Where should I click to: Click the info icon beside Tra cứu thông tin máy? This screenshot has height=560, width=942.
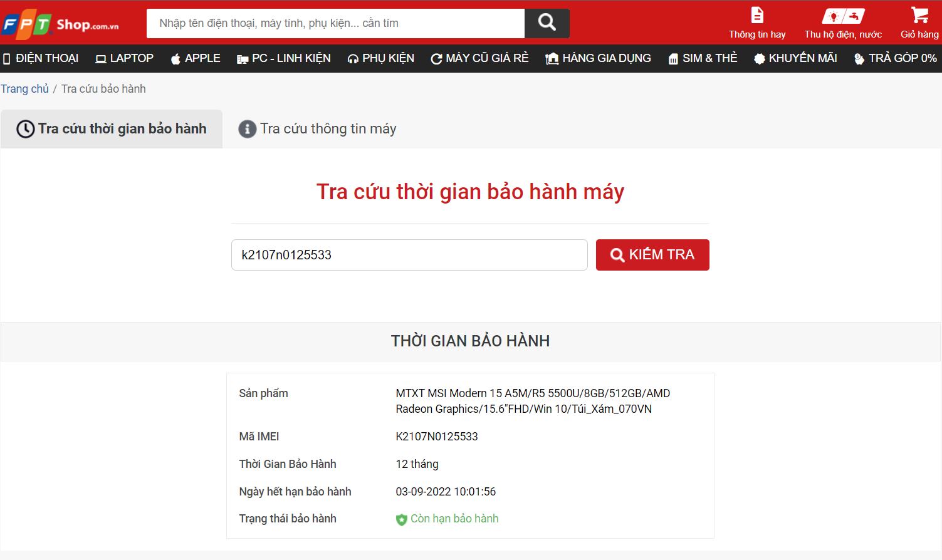[247, 129]
